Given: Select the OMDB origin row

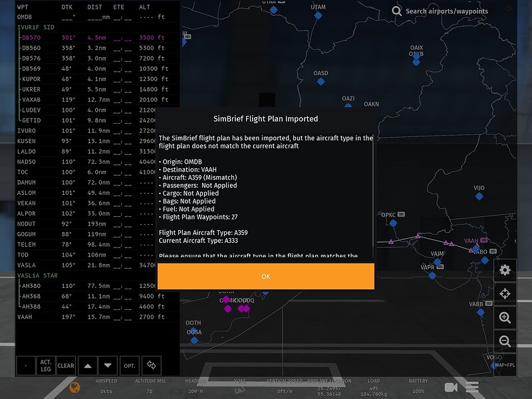Looking at the screenshot, I should (x=97, y=17).
